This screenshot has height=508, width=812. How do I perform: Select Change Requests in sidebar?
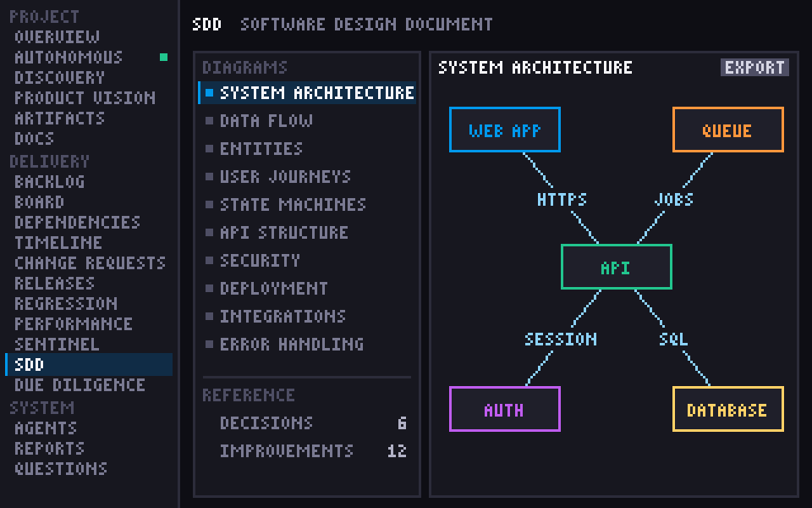pyautogui.click(x=91, y=262)
